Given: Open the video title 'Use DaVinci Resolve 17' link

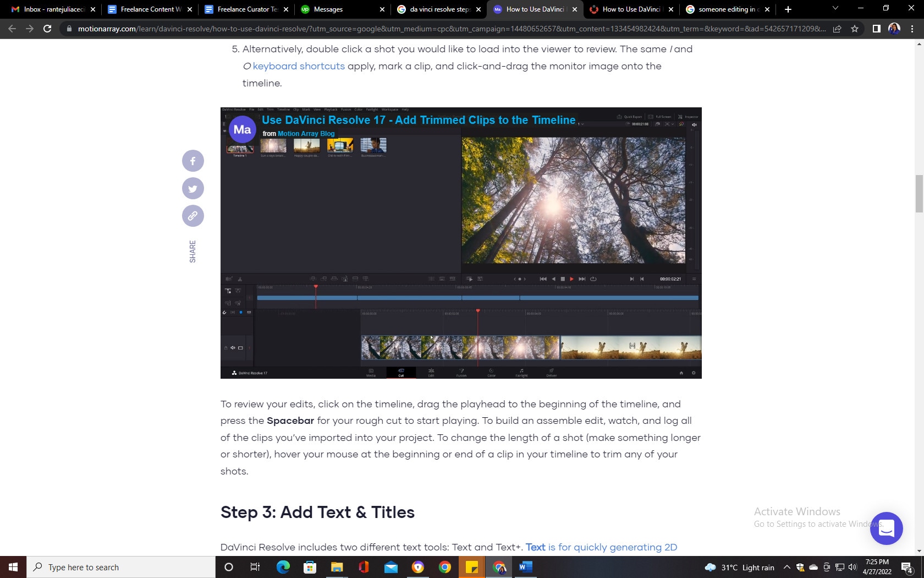Looking at the screenshot, I should click(x=419, y=120).
